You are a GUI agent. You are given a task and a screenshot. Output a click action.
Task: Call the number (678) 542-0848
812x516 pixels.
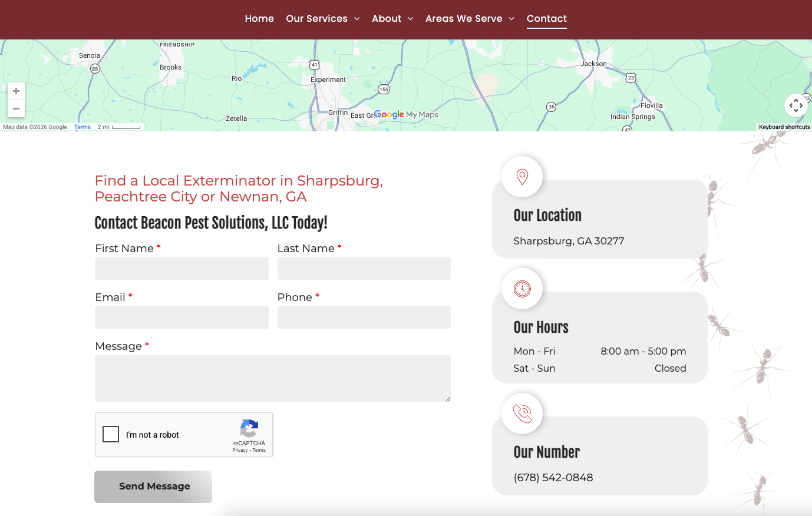pyautogui.click(x=553, y=478)
